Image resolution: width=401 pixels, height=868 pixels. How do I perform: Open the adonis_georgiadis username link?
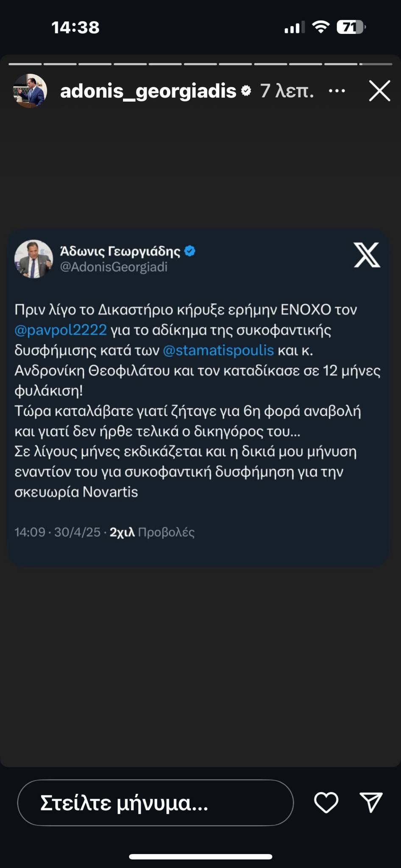148,91
